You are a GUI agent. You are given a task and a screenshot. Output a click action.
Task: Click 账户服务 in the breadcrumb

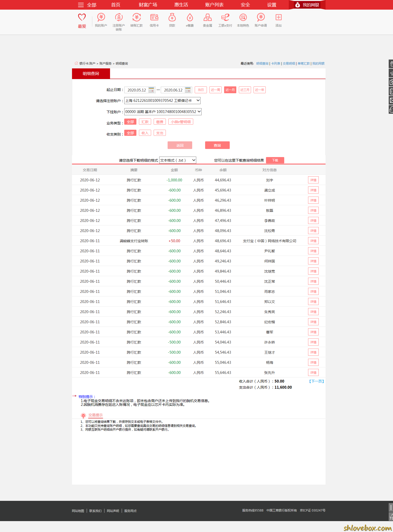point(105,64)
